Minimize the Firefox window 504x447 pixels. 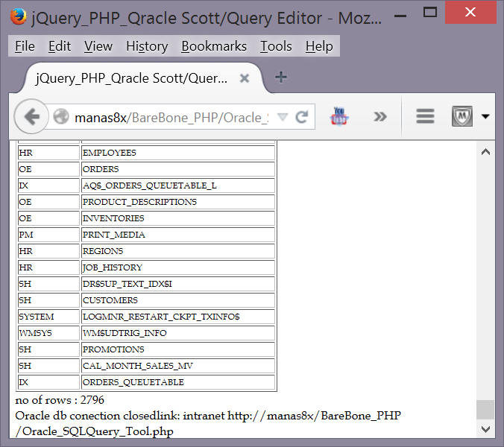(400, 16)
